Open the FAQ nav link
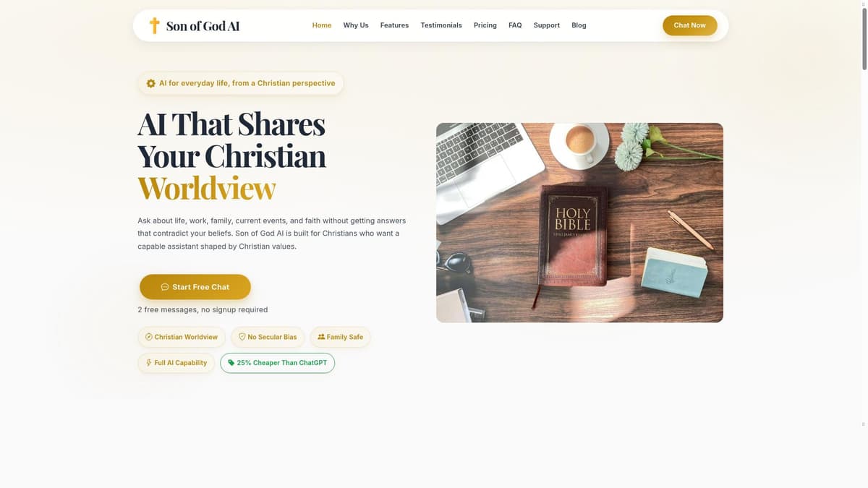The height and width of the screenshot is (488, 868). pos(515,25)
